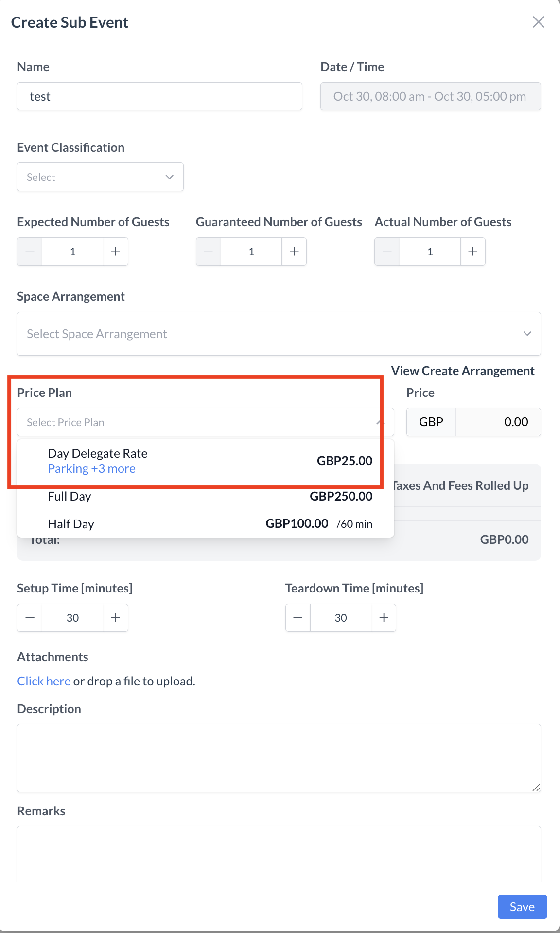Image resolution: width=560 pixels, height=933 pixels.
Task: Decrease Setup Time minutes
Action: point(30,618)
